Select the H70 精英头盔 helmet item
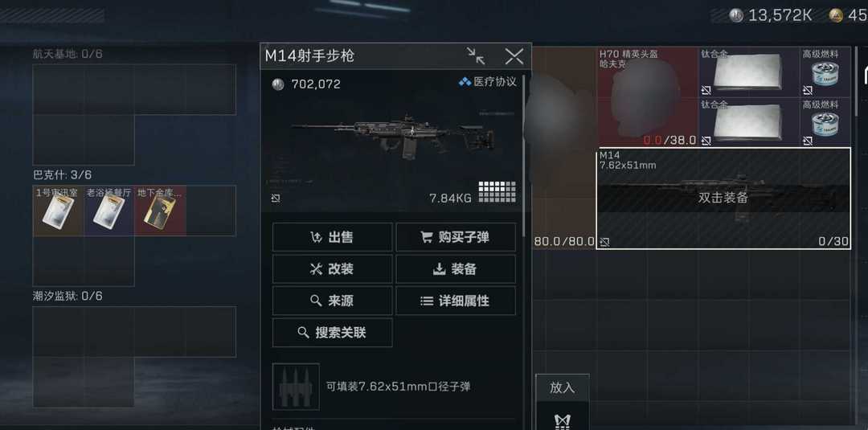 (x=648, y=97)
